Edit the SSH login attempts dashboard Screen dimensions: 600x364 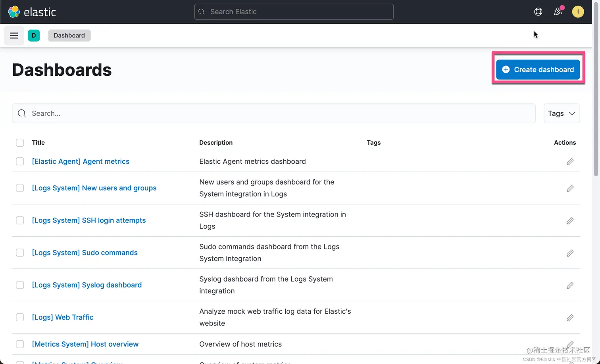(x=570, y=221)
